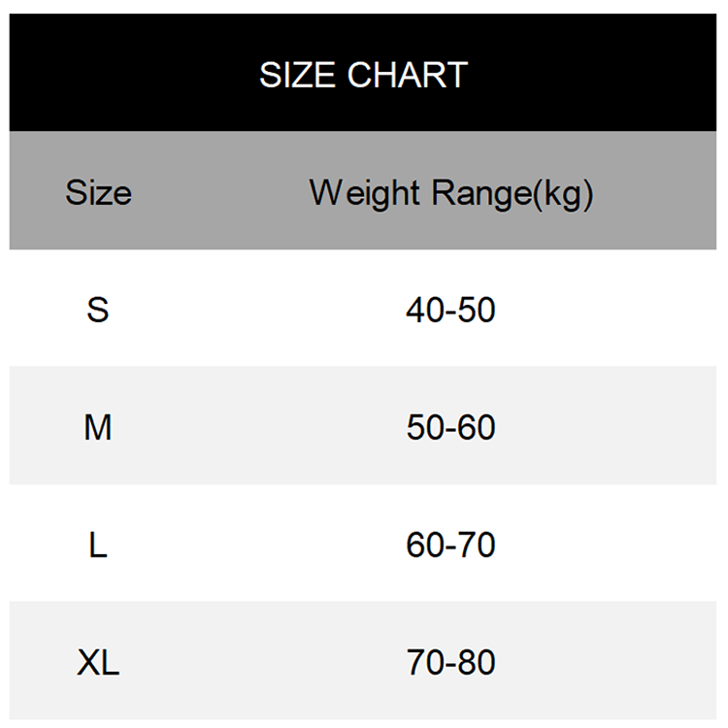728x728 pixels.
Task: Click the 40-50 weight range value
Action: point(450,310)
